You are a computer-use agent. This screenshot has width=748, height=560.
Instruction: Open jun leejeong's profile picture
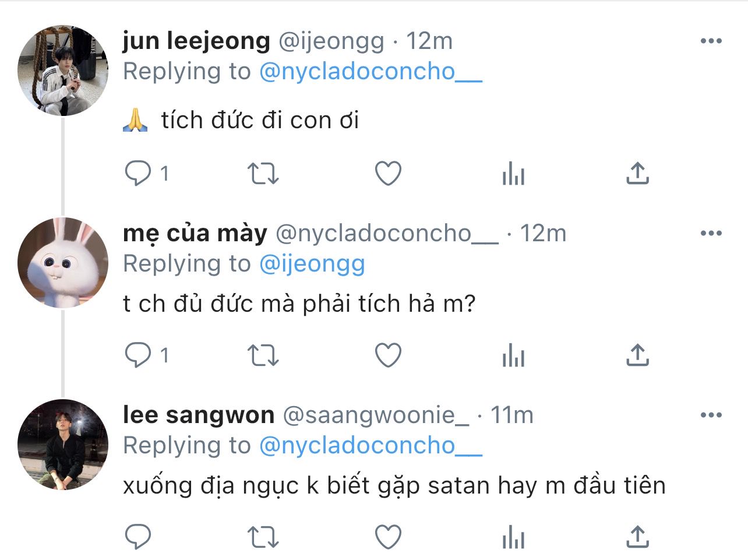click(x=63, y=70)
